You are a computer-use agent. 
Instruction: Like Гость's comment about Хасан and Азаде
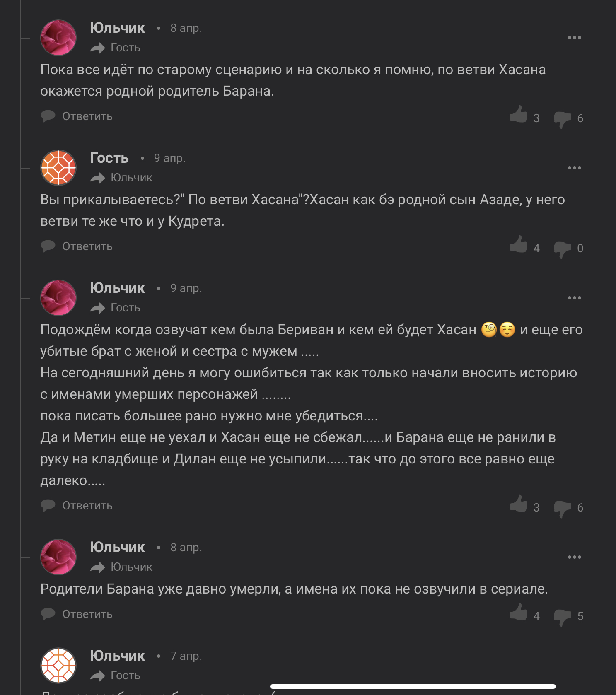coord(518,244)
